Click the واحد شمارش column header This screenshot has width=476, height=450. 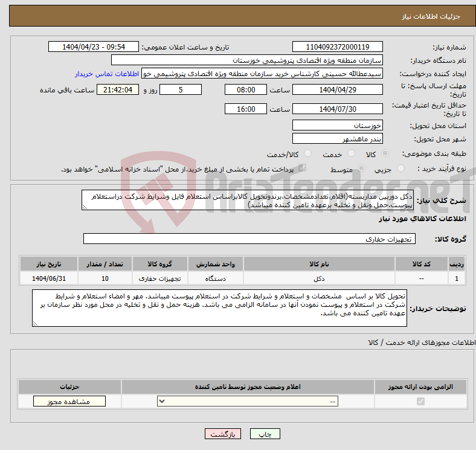pos(216,264)
